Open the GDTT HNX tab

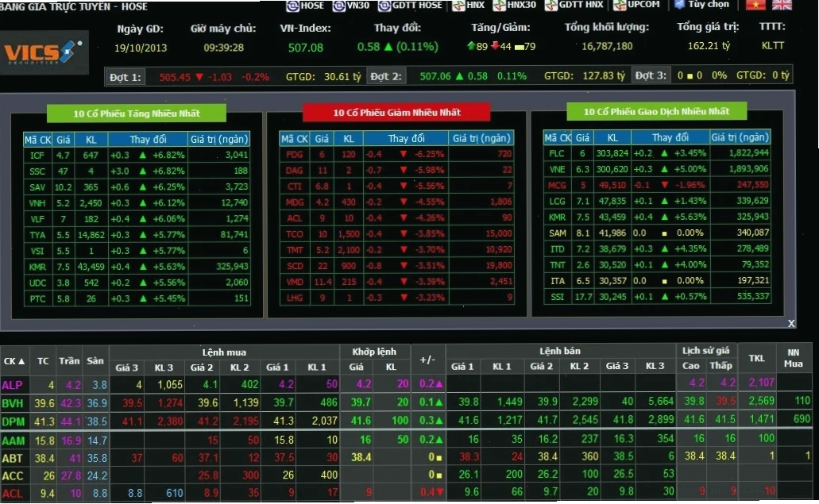click(574, 6)
